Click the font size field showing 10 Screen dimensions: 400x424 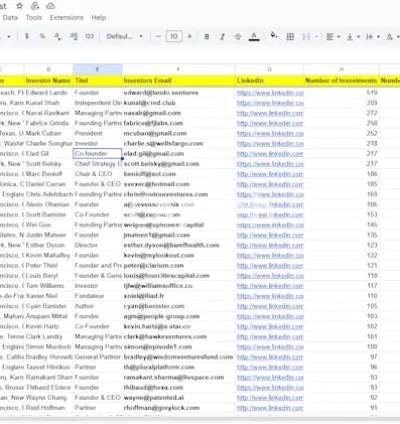click(x=174, y=36)
